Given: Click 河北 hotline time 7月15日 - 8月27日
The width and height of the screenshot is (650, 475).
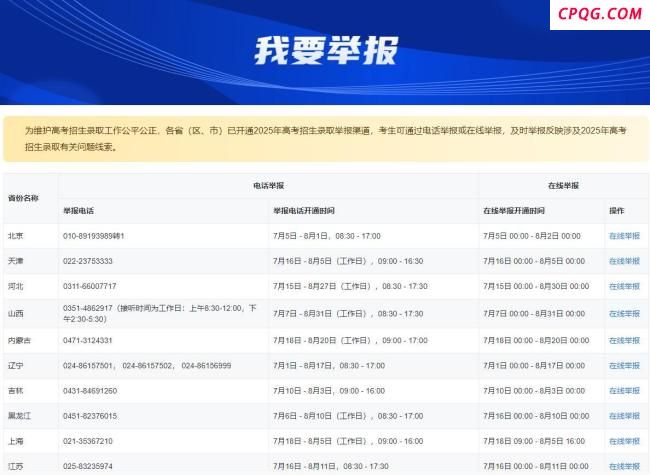Looking at the screenshot, I should [350, 286].
